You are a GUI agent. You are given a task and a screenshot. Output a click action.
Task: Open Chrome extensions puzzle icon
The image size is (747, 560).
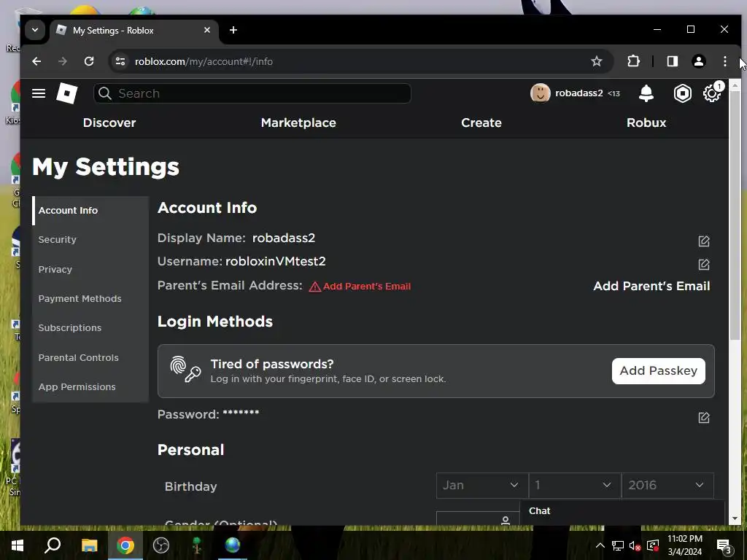point(633,61)
